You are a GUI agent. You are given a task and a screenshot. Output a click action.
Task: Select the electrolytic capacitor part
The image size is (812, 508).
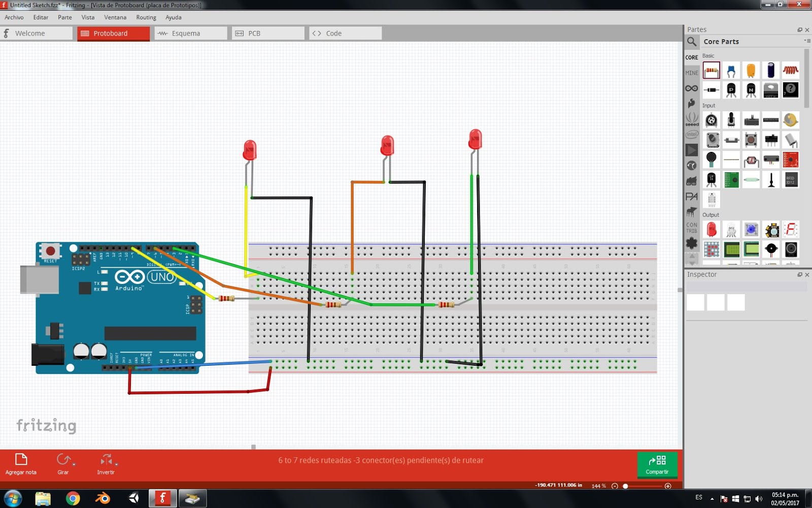click(771, 71)
